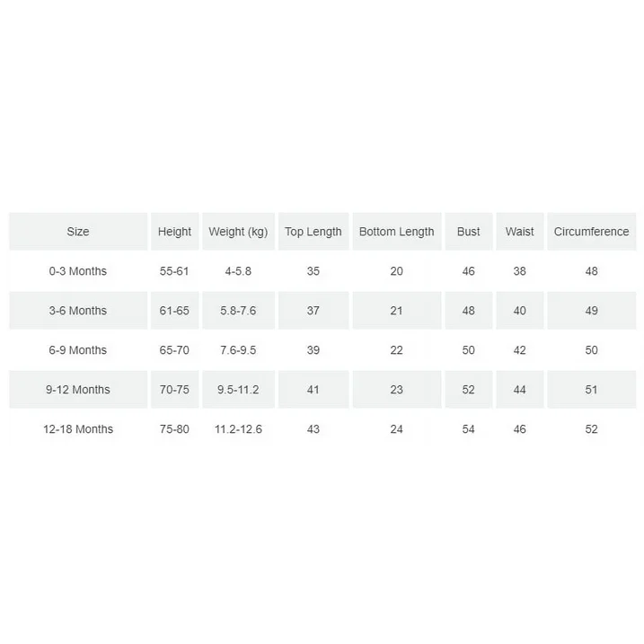Click the 55-61 height cell

[174, 271]
